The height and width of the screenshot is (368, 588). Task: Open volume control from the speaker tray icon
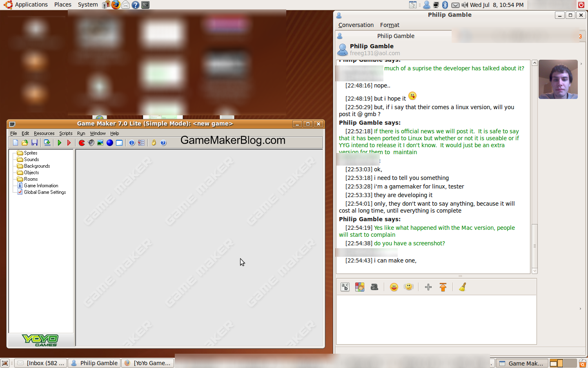(465, 5)
